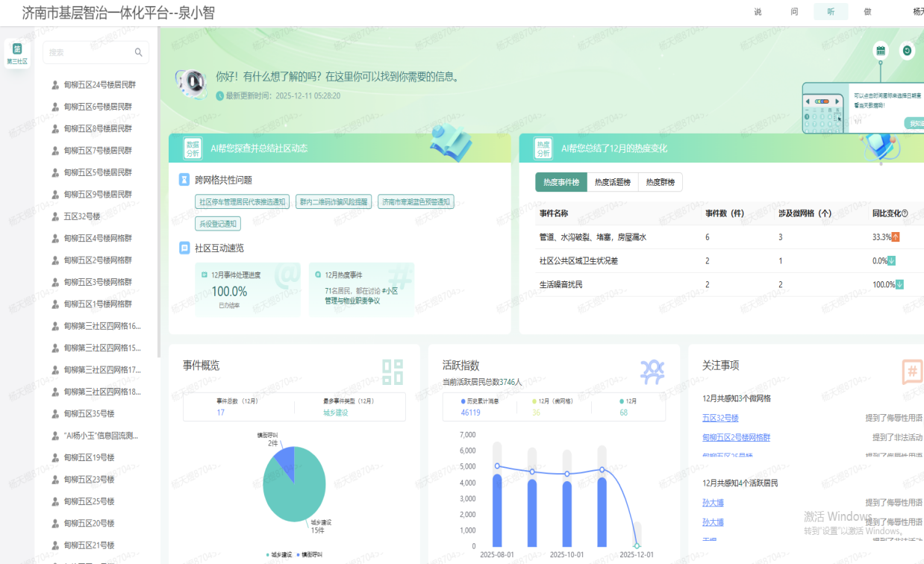Click the calendar date picker icon
The image size is (924, 564).
pos(881,51)
